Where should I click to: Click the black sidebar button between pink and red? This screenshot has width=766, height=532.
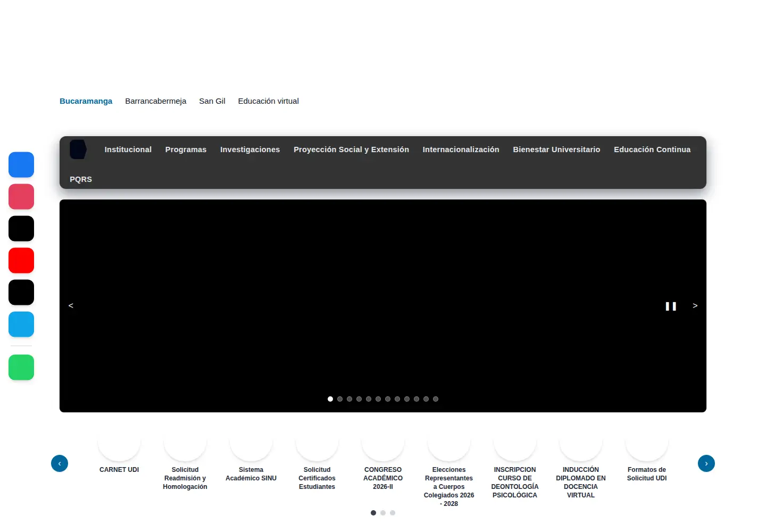point(21,229)
